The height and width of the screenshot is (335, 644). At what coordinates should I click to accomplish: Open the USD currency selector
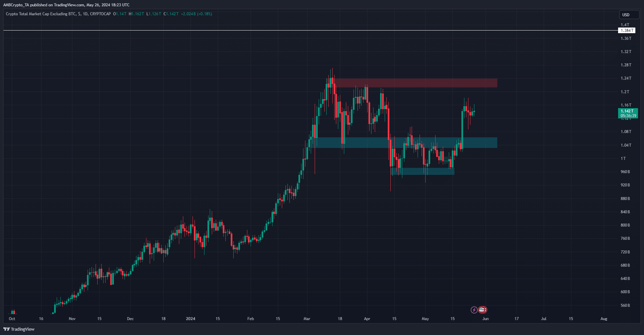click(x=629, y=15)
